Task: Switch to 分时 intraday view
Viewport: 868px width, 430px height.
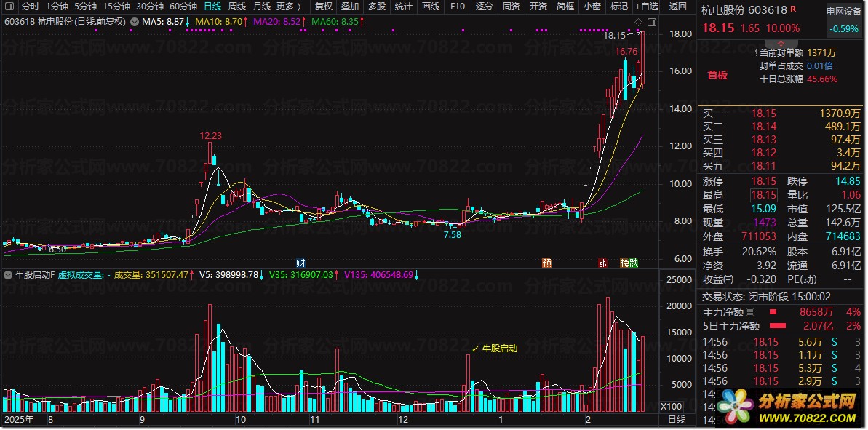Action: click(x=31, y=7)
